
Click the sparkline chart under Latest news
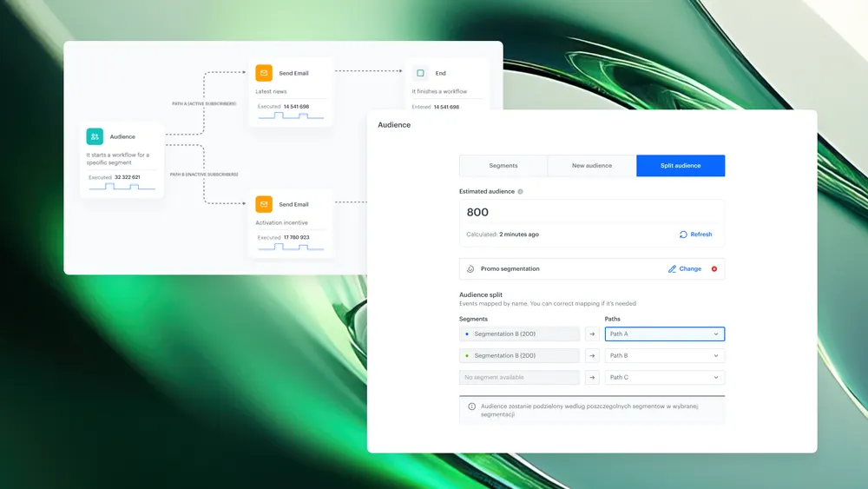tap(291, 116)
